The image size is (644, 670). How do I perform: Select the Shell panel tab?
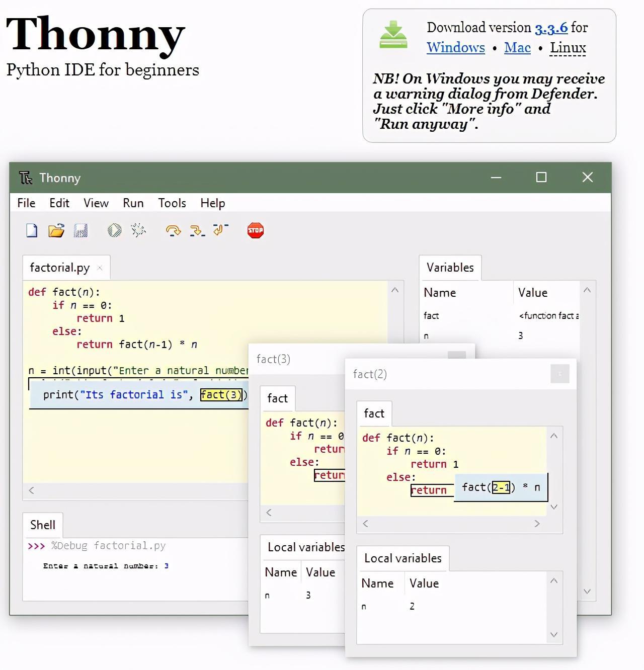coord(43,525)
